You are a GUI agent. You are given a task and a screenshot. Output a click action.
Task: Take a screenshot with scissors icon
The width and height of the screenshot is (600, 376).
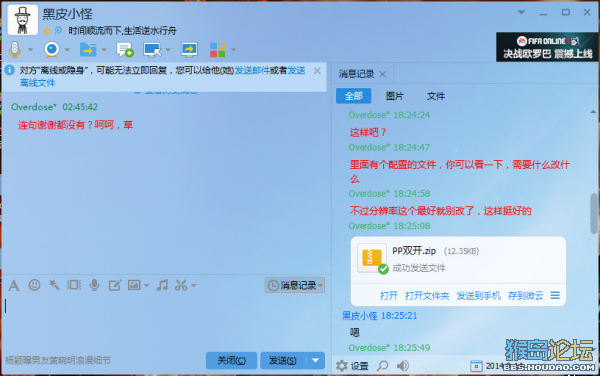click(181, 285)
